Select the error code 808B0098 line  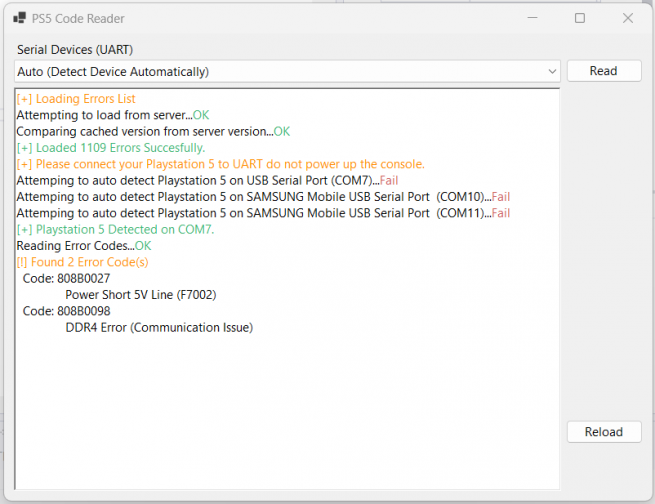[66, 311]
